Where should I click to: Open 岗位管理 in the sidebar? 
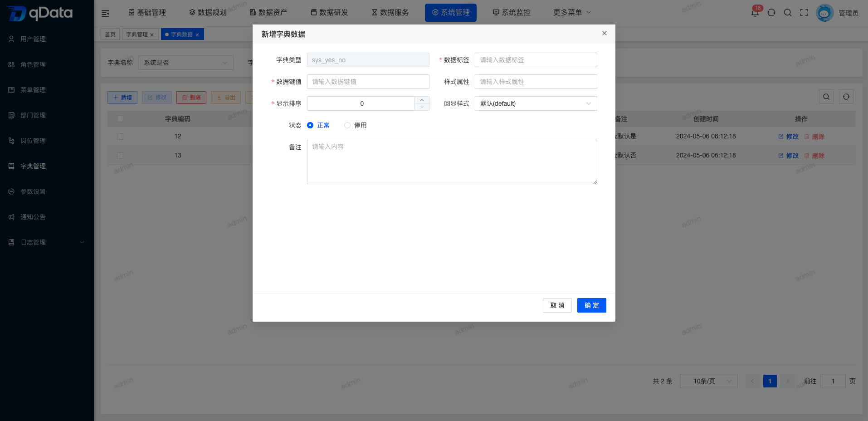pyautogui.click(x=47, y=141)
